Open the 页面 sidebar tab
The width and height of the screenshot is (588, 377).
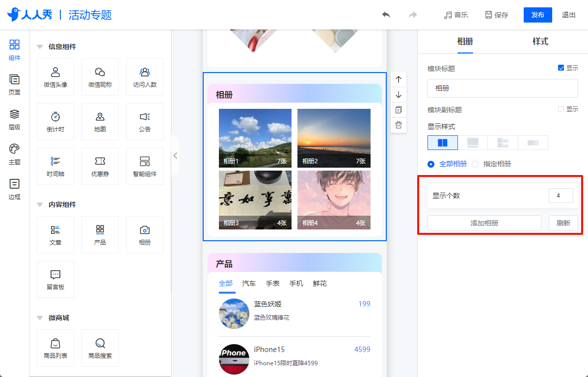click(14, 85)
